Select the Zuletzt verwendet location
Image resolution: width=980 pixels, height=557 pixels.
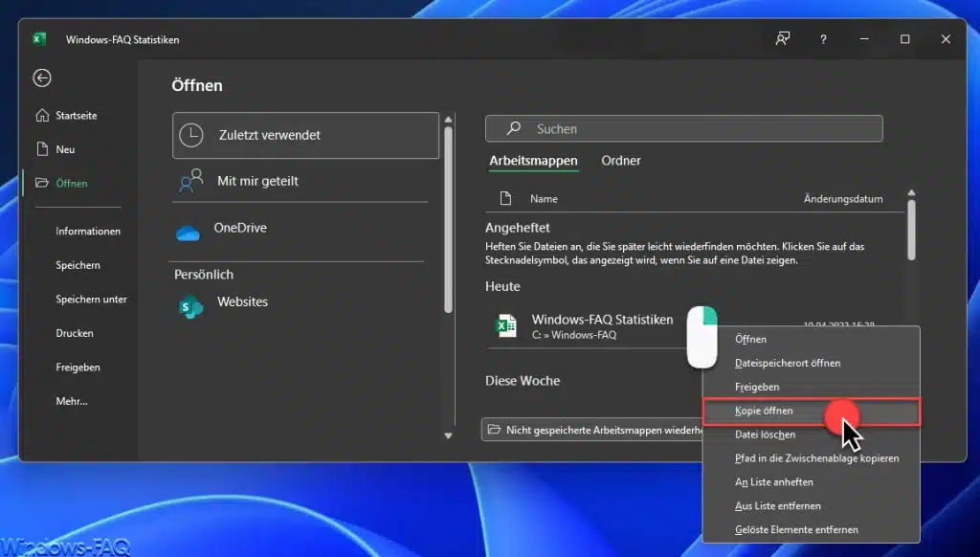tap(305, 135)
